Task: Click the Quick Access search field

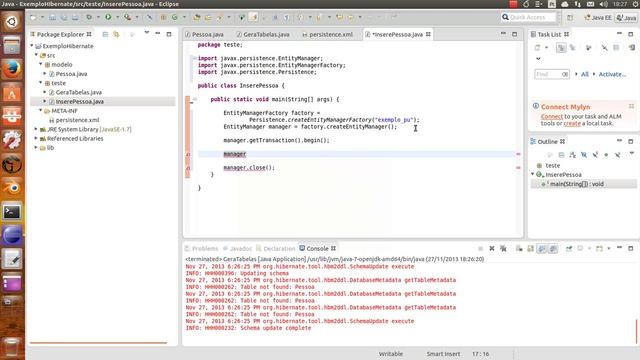Action: tap(528, 17)
